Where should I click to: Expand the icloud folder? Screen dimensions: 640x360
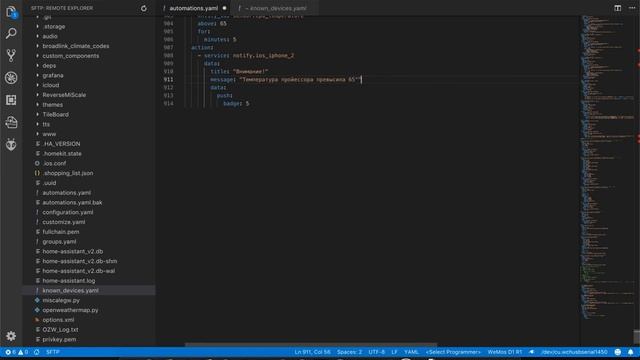pyautogui.click(x=51, y=85)
